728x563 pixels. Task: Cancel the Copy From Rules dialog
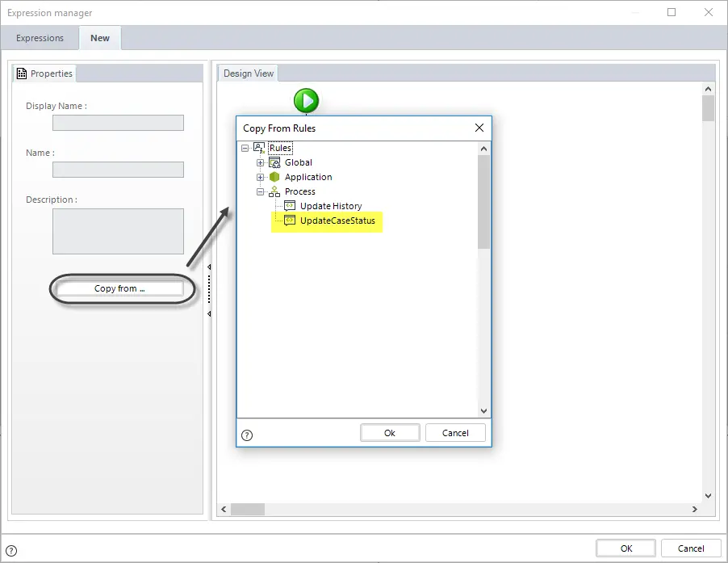(x=455, y=433)
